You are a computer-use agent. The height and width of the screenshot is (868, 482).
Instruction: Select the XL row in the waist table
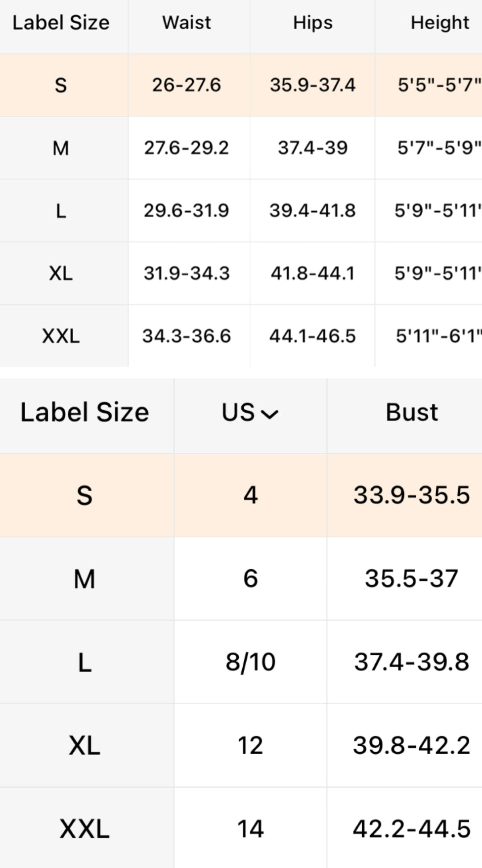61,273
